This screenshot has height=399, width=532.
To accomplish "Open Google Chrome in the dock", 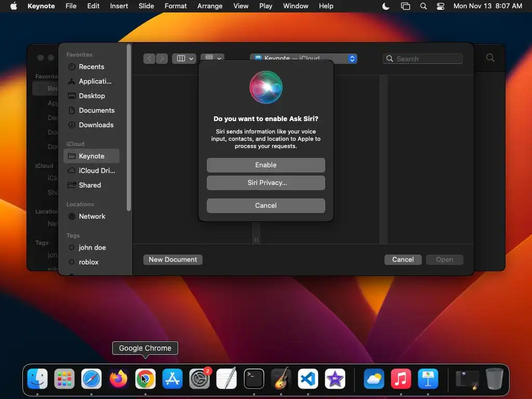I will point(145,379).
